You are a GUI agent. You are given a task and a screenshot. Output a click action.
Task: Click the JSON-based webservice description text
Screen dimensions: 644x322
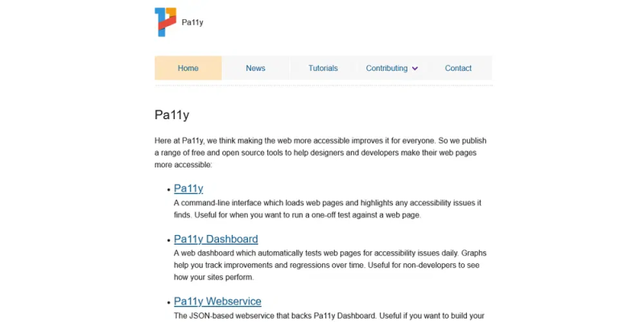pyautogui.click(x=330, y=316)
